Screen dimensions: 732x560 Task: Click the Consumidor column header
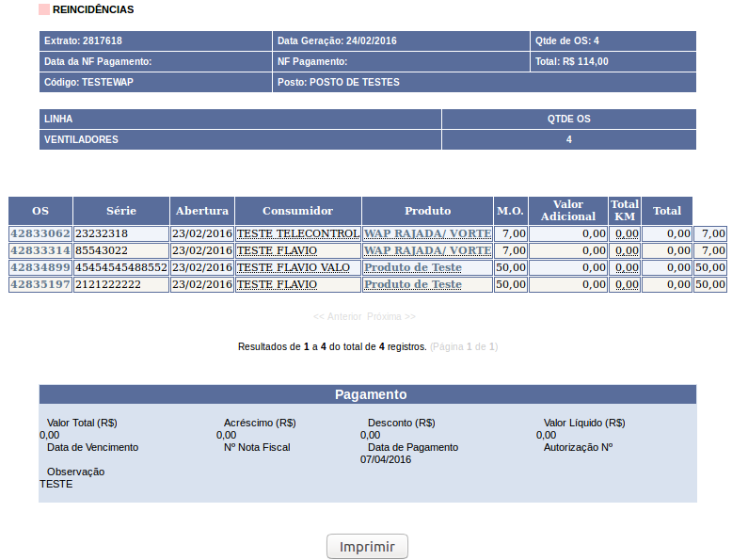pyautogui.click(x=298, y=211)
